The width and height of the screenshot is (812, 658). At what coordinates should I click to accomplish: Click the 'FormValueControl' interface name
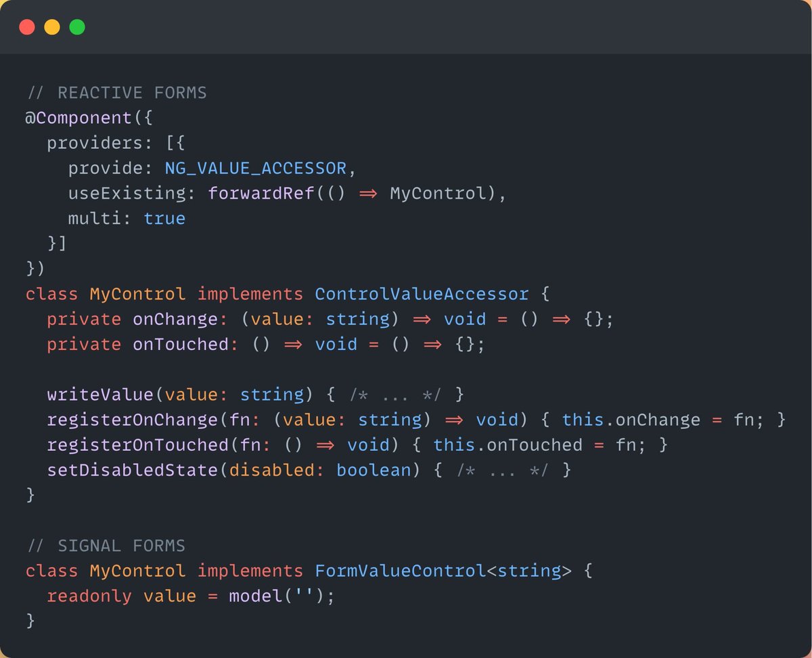coord(401,571)
